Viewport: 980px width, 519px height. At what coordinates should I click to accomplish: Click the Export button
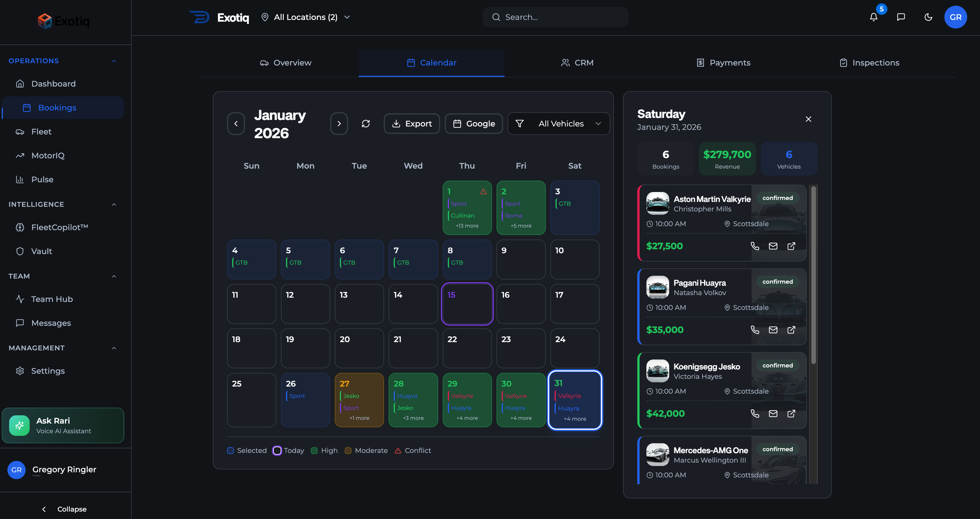412,124
